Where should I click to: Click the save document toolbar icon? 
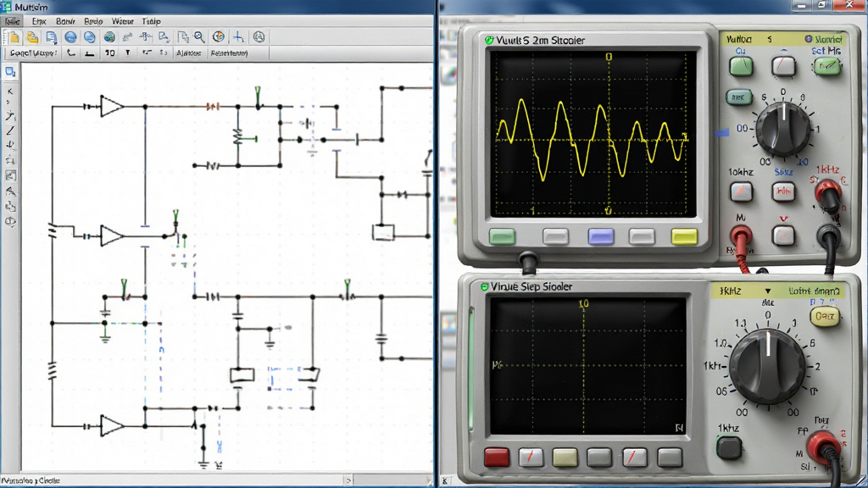tap(52, 37)
